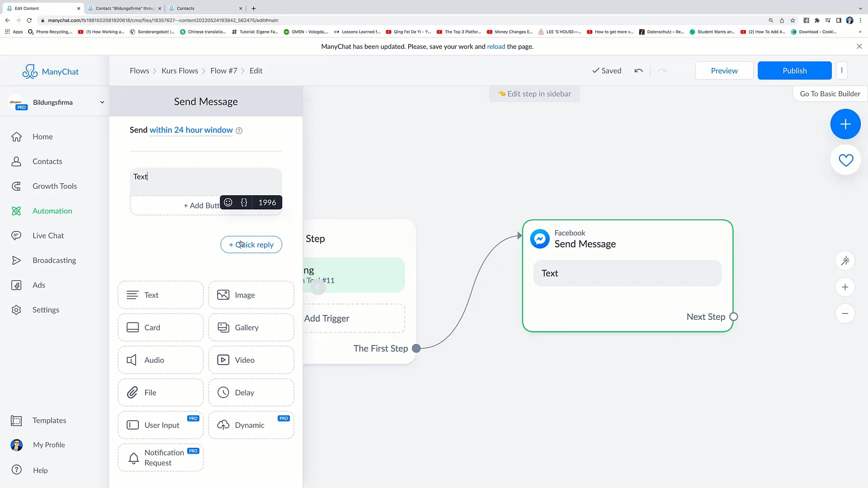Click the emoji picker icon in toolbar

(228, 202)
